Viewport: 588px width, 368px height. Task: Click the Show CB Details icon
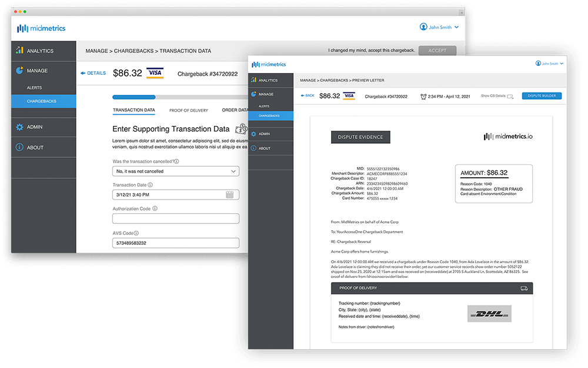click(x=510, y=97)
